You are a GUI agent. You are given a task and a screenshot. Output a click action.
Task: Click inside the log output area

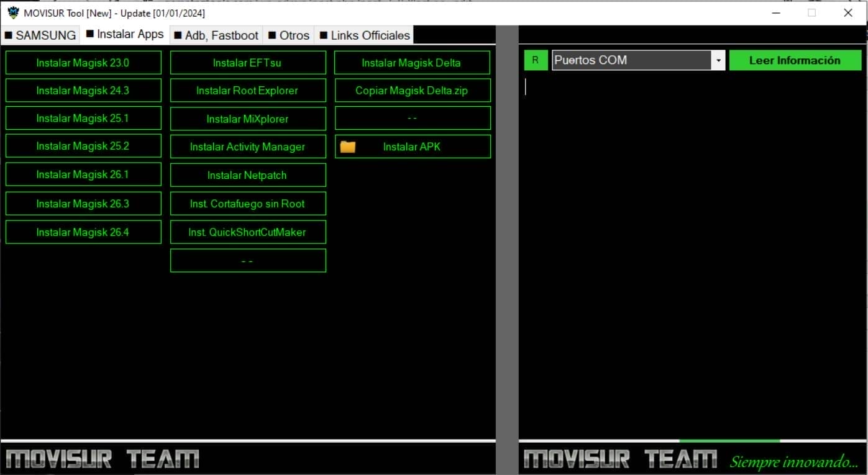683,248
